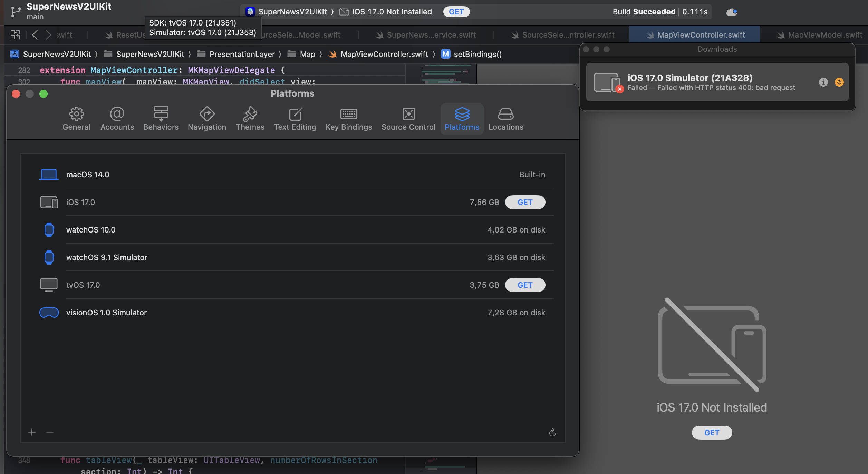Image resolution: width=868 pixels, height=474 pixels.
Task: Select the macOS 14.0 platform row
Action: [x=292, y=175]
